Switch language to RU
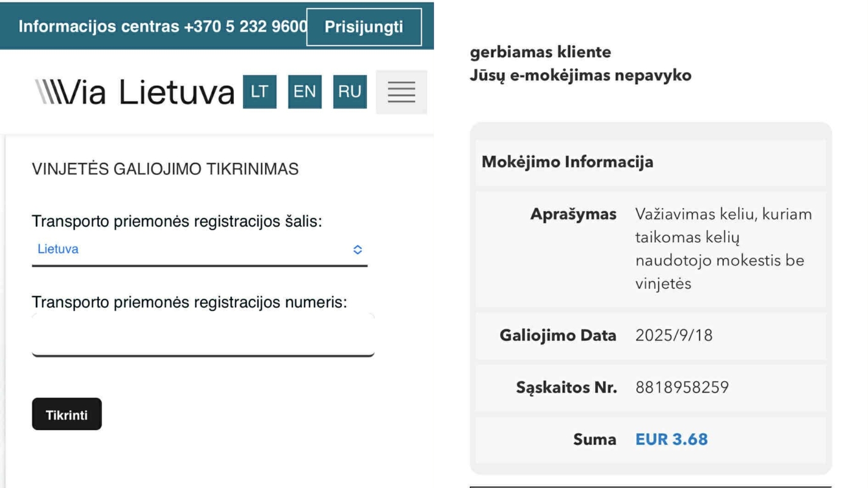 pos(350,92)
